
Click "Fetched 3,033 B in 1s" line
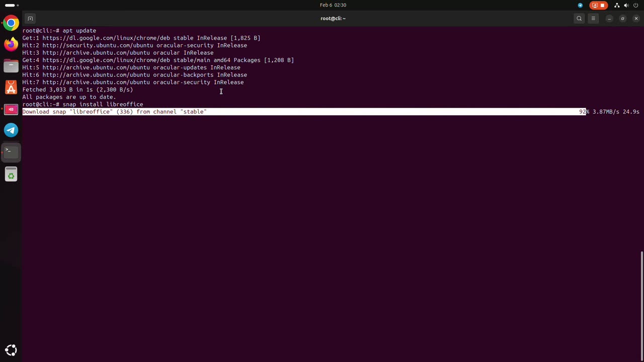pyautogui.click(x=77, y=89)
